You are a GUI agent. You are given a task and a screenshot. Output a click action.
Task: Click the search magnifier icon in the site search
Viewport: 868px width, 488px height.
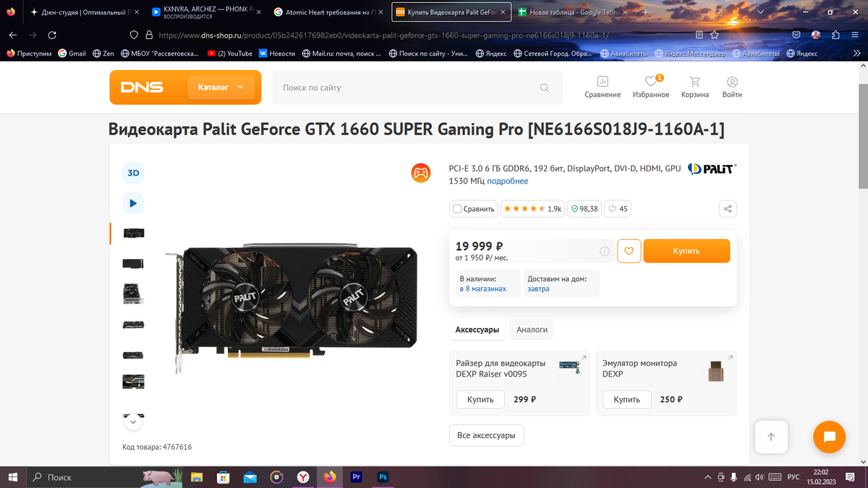[x=545, y=88]
